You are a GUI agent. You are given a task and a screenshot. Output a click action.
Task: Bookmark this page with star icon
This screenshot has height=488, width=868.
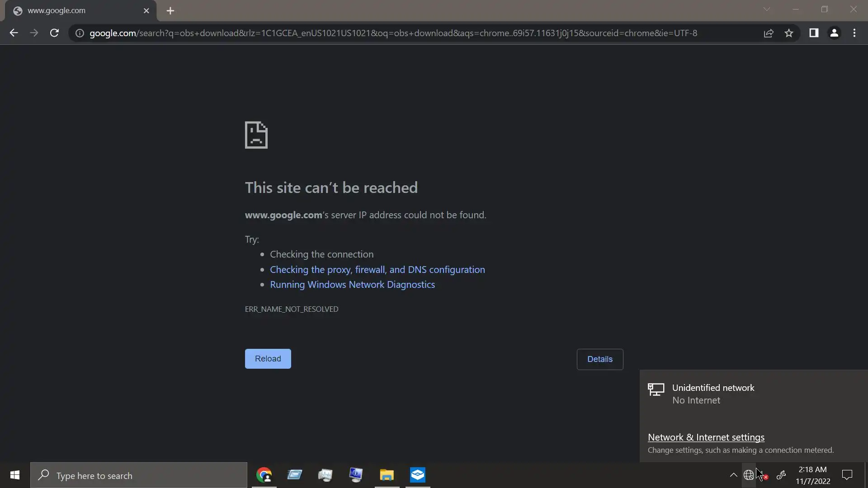click(x=789, y=33)
